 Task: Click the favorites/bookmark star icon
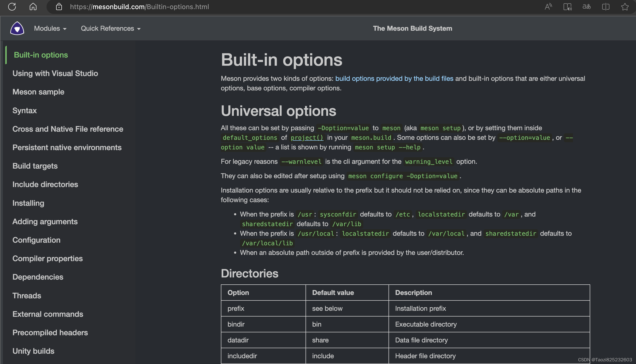625,6
